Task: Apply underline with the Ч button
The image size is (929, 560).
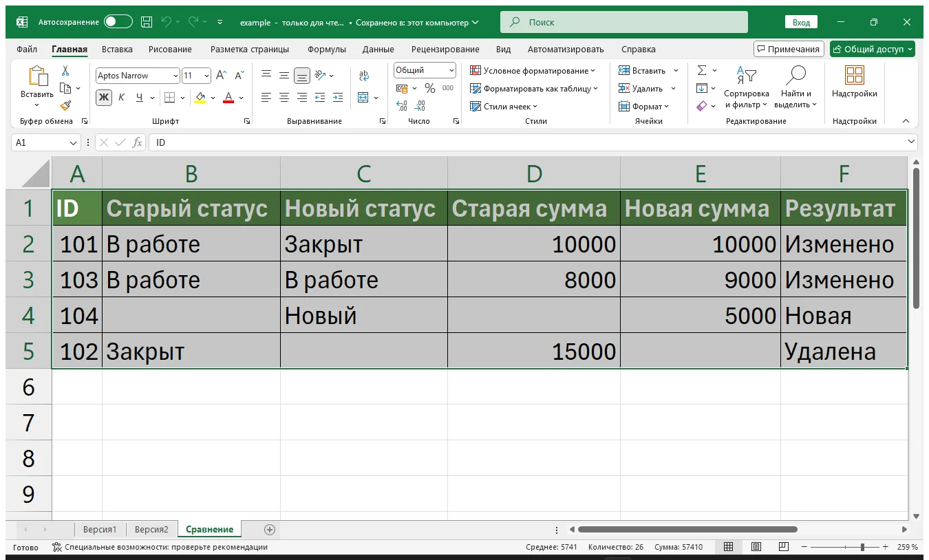Action: tap(140, 98)
